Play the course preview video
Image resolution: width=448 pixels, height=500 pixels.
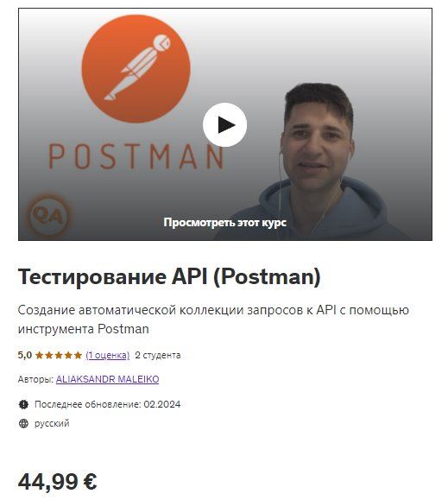(x=224, y=124)
